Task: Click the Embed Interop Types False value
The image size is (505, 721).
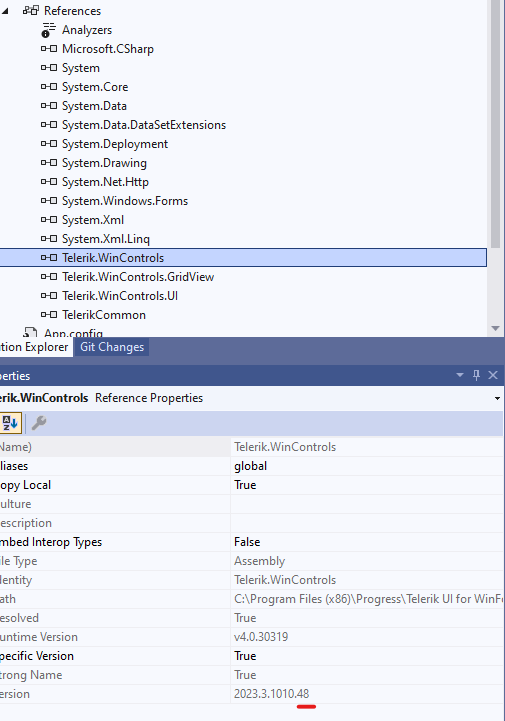Action: pyautogui.click(x=247, y=542)
